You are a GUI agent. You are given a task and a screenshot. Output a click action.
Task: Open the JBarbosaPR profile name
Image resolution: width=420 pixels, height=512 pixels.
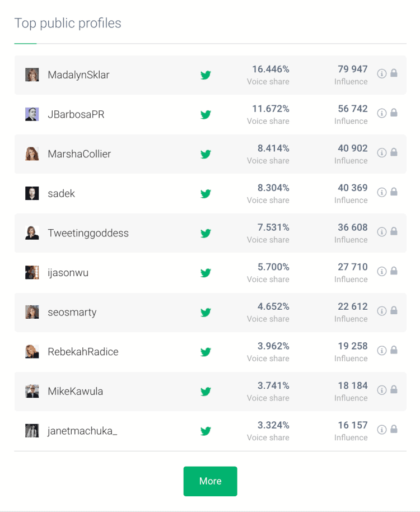76,114
